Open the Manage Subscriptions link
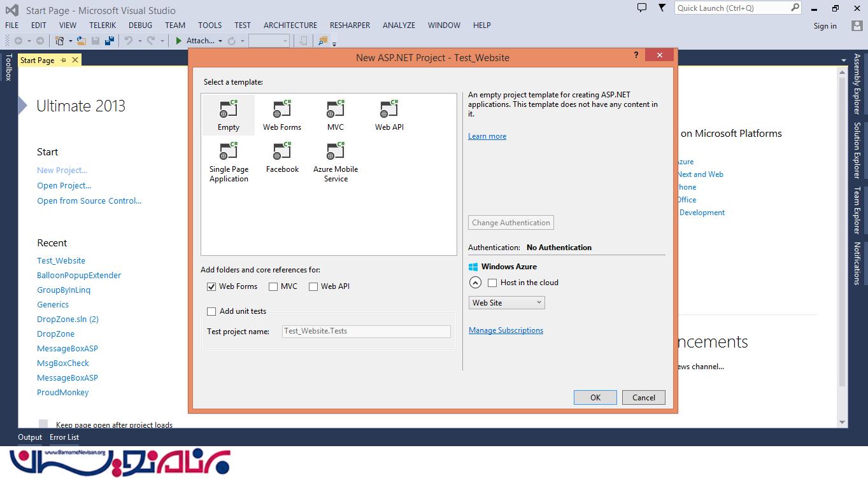The image size is (868, 478). point(506,330)
